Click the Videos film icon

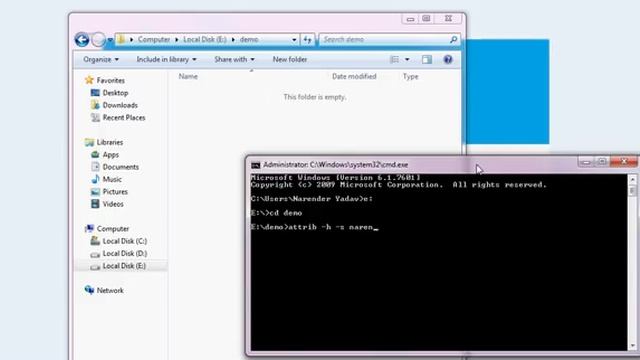click(x=95, y=204)
